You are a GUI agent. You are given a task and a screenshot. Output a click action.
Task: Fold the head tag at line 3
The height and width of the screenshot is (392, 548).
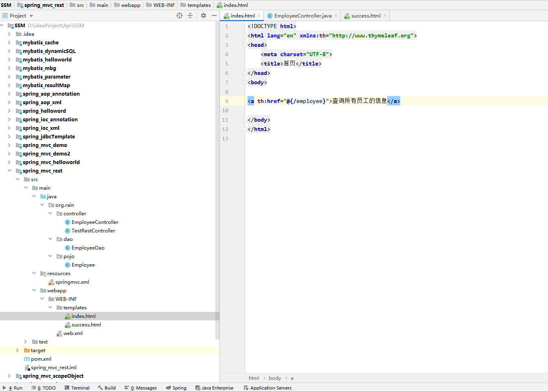[245, 45]
